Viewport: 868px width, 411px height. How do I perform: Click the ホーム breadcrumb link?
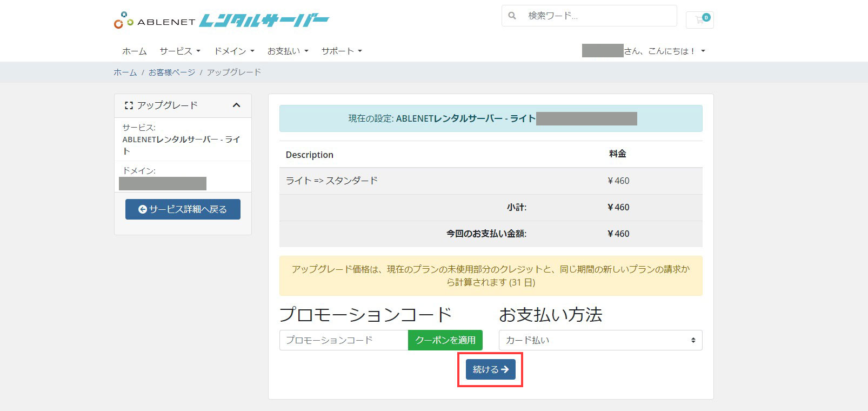(x=125, y=72)
